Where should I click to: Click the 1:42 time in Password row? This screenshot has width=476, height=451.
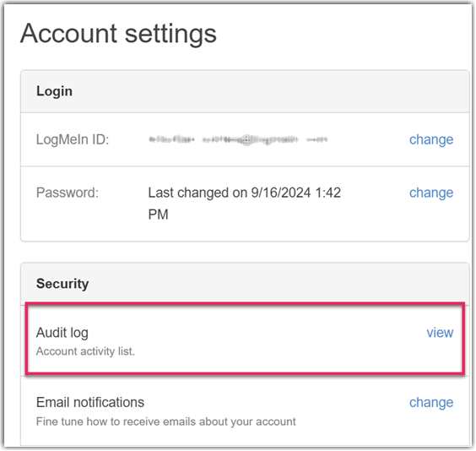328,193
